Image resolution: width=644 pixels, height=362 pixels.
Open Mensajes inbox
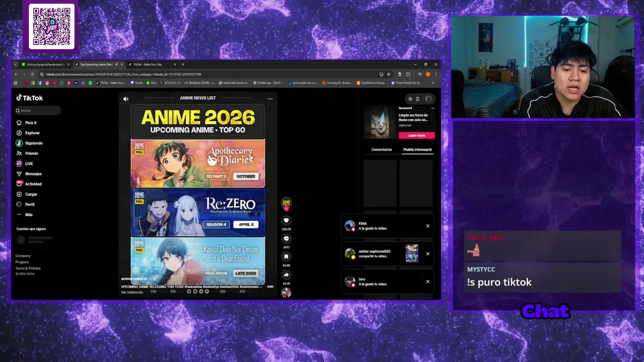pyautogui.click(x=29, y=174)
